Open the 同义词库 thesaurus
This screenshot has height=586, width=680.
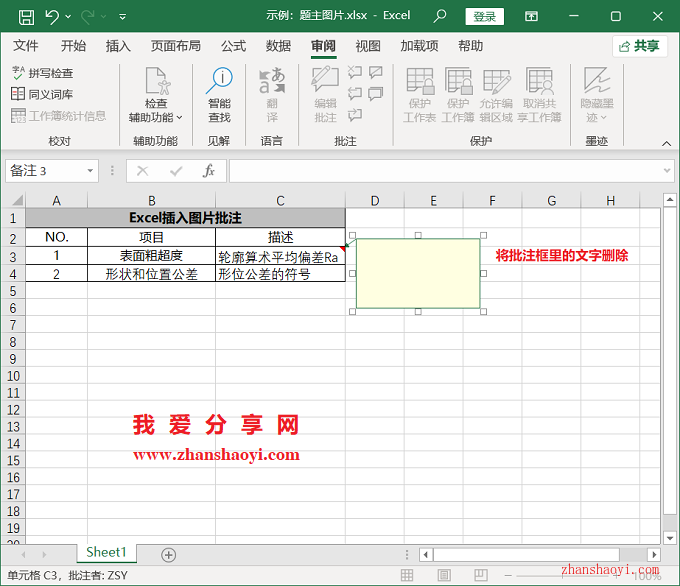[42, 94]
